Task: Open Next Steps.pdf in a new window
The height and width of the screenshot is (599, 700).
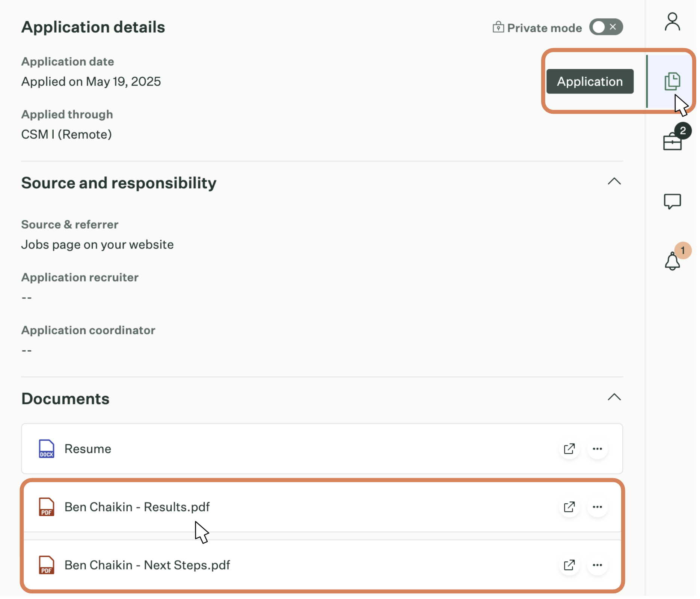Action: pyautogui.click(x=569, y=565)
